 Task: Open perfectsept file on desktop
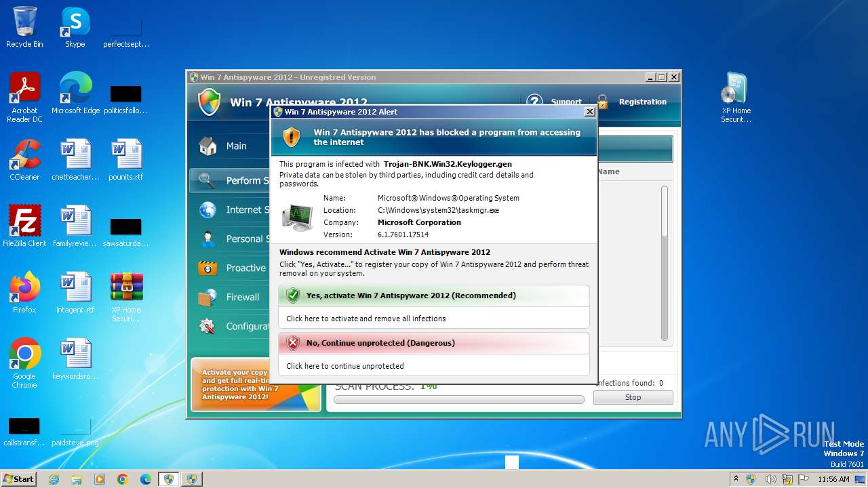click(x=126, y=31)
